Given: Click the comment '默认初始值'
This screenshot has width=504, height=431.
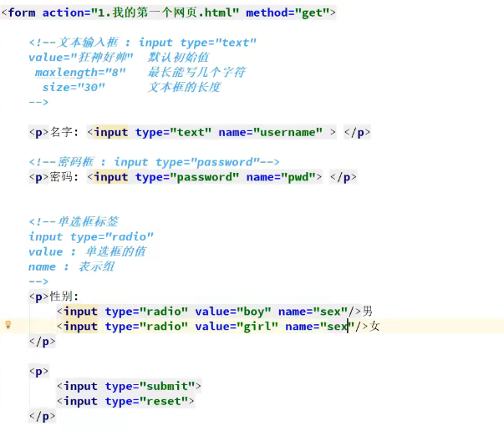Looking at the screenshot, I should [x=178, y=58].
